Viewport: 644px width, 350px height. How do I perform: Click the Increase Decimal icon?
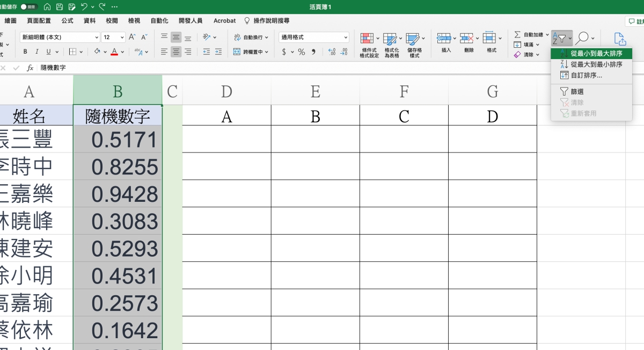click(331, 52)
